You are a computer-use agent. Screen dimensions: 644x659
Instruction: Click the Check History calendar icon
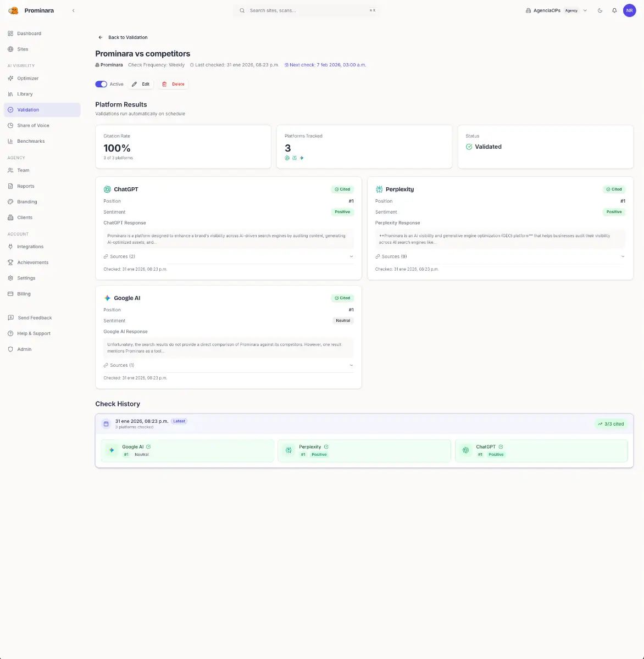click(x=106, y=424)
